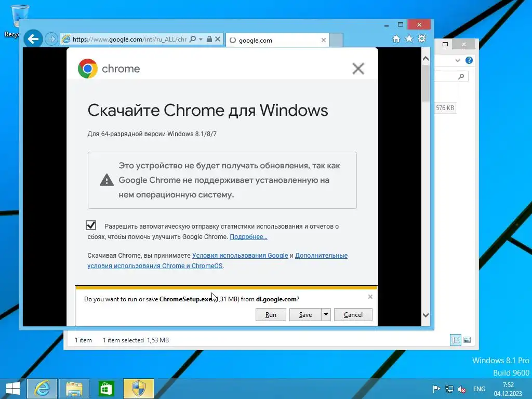Open the Подробнее link
The height and width of the screenshot is (399, 532).
point(248,237)
